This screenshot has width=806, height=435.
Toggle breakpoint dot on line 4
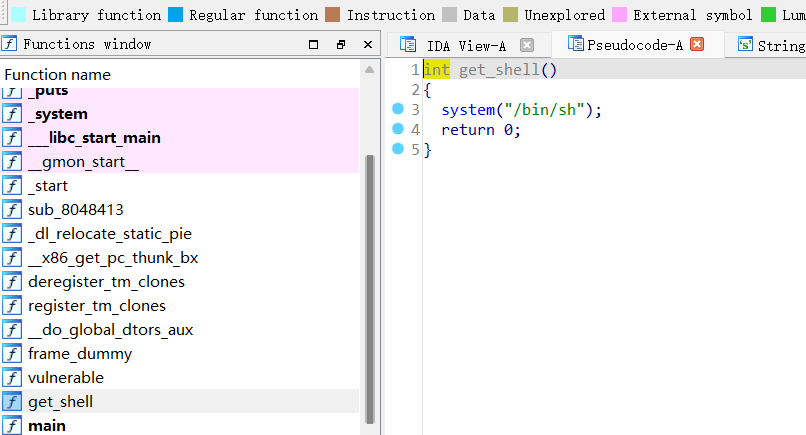[398, 129]
